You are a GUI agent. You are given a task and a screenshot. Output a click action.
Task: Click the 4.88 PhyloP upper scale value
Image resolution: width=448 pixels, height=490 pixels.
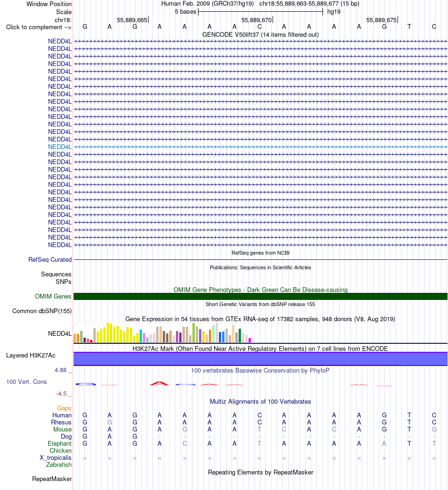pos(61,370)
